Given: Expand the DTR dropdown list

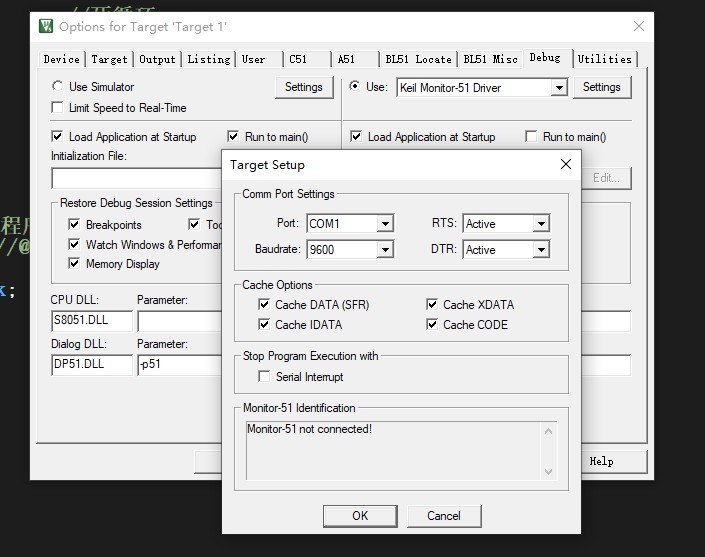Looking at the screenshot, I should click(541, 250).
